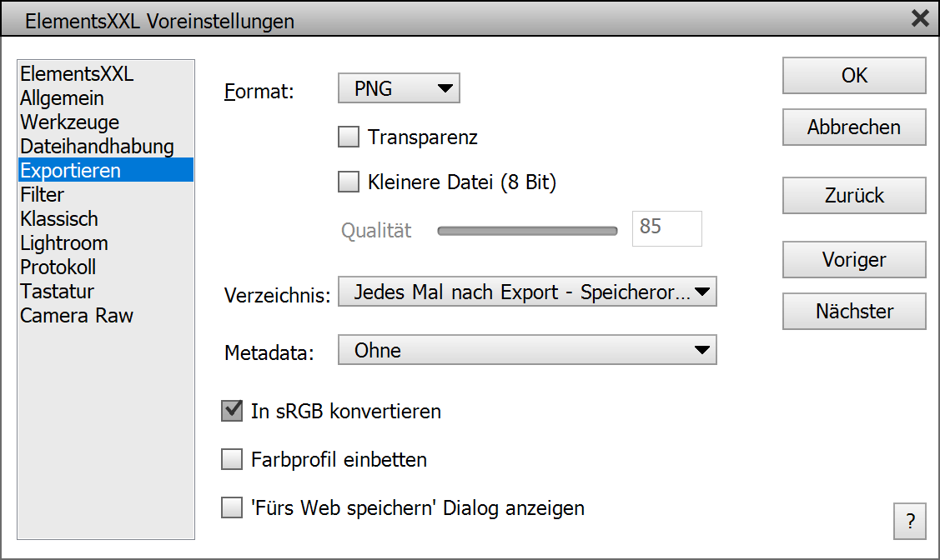Screen dimensions: 940x560
Task: Click the question mark help button
Action: [910, 522]
